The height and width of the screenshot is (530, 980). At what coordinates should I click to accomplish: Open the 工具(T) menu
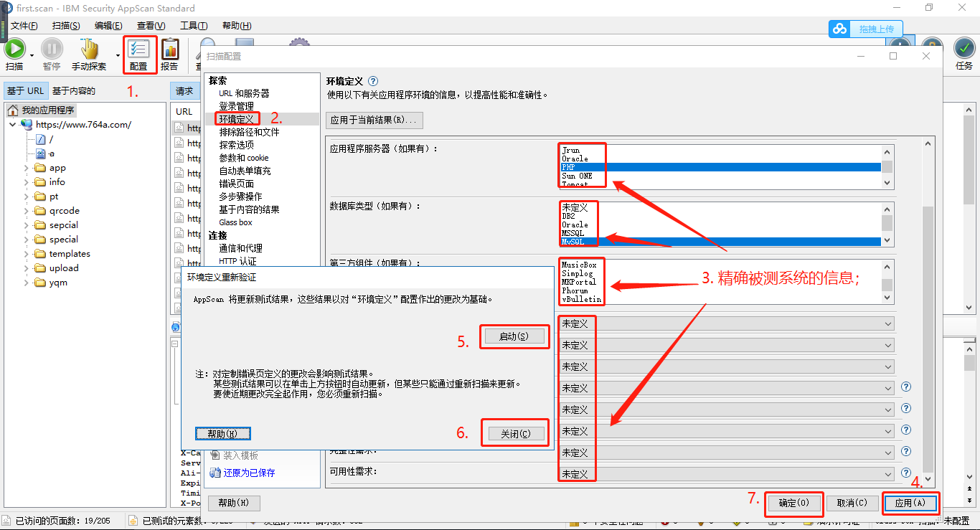point(194,26)
